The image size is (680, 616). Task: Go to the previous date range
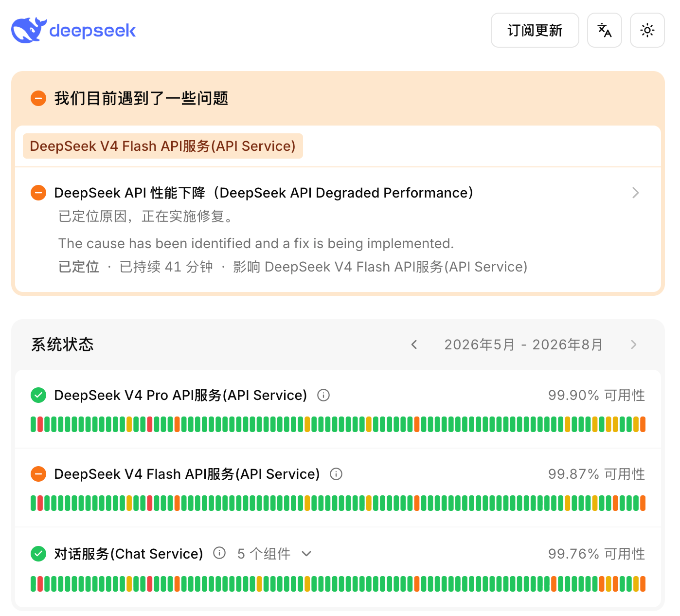(414, 344)
